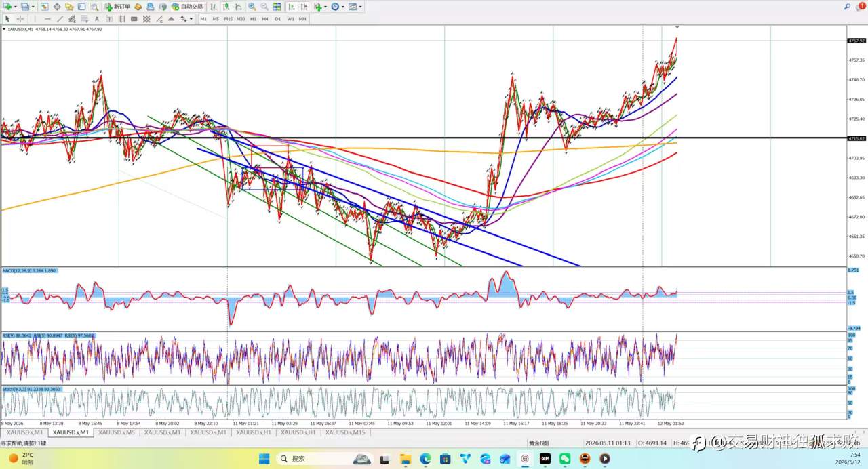Screen dimensions: 868x469
Task: Select the crosshair cursor tool
Action: pyautogui.click(x=20, y=19)
